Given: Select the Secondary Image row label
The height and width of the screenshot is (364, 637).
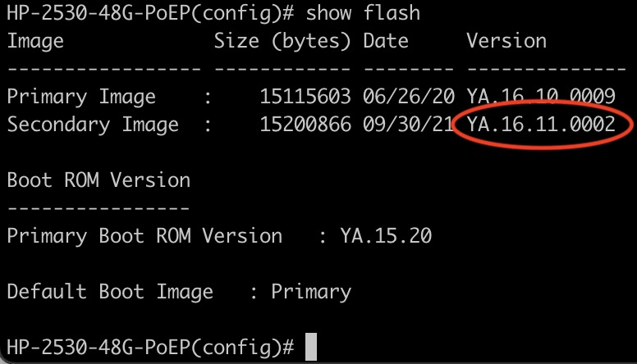Looking at the screenshot, I should click(x=93, y=125).
